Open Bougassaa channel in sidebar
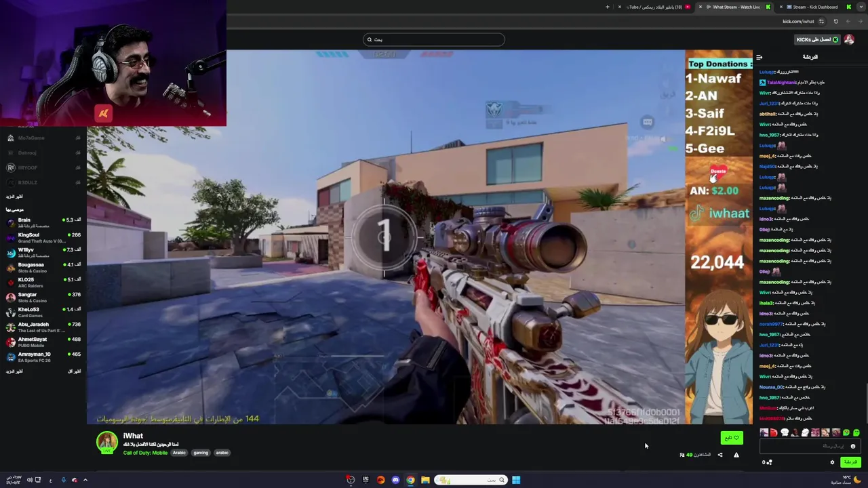 coord(43,267)
